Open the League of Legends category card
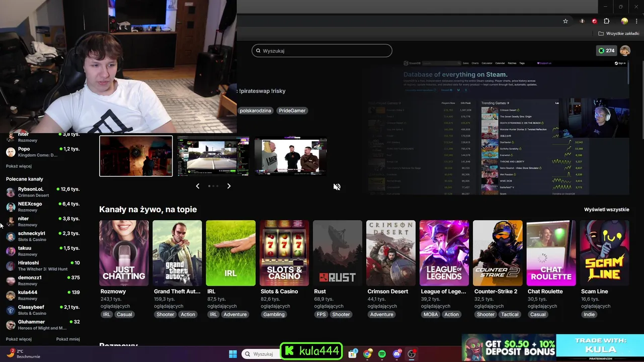 [x=444, y=253]
